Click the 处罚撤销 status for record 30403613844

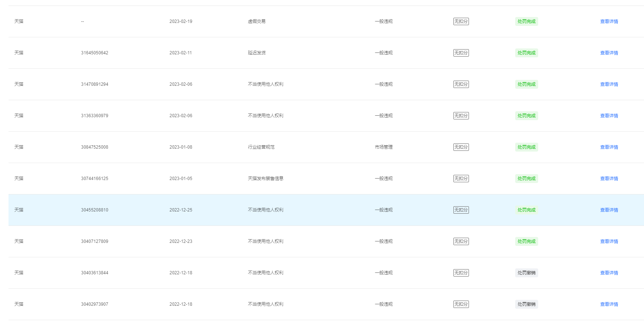pos(526,273)
